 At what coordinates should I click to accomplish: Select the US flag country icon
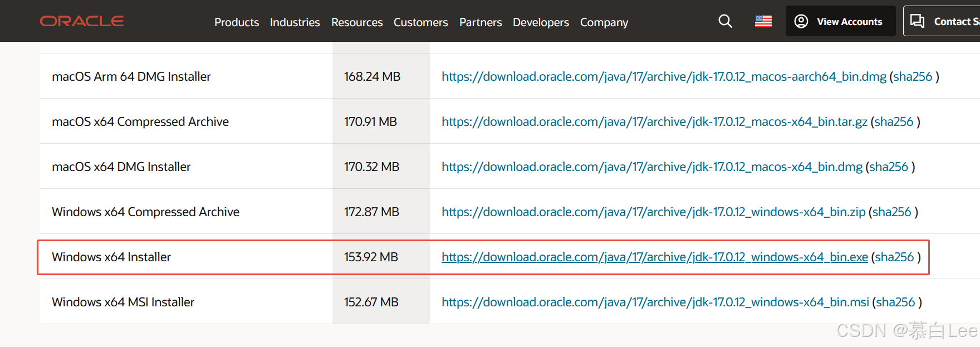pos(763,21)
